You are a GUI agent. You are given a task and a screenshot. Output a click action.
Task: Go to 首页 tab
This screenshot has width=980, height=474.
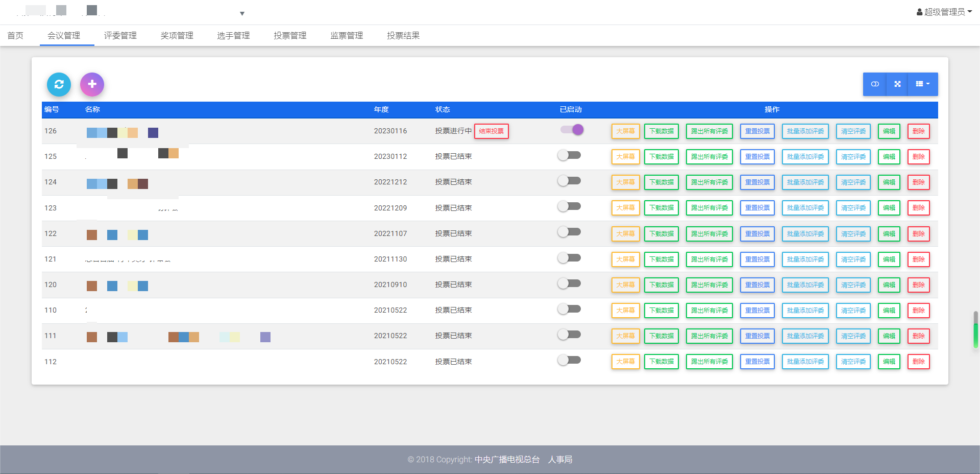coord(15,35)
